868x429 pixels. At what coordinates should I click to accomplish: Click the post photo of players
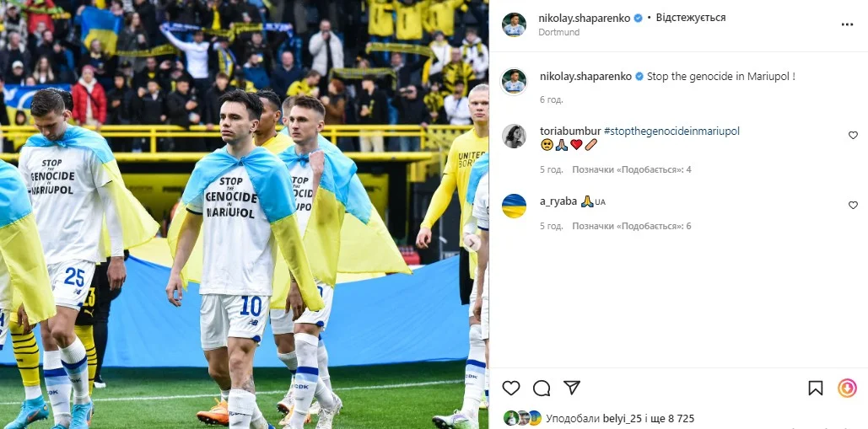point(244,214)
